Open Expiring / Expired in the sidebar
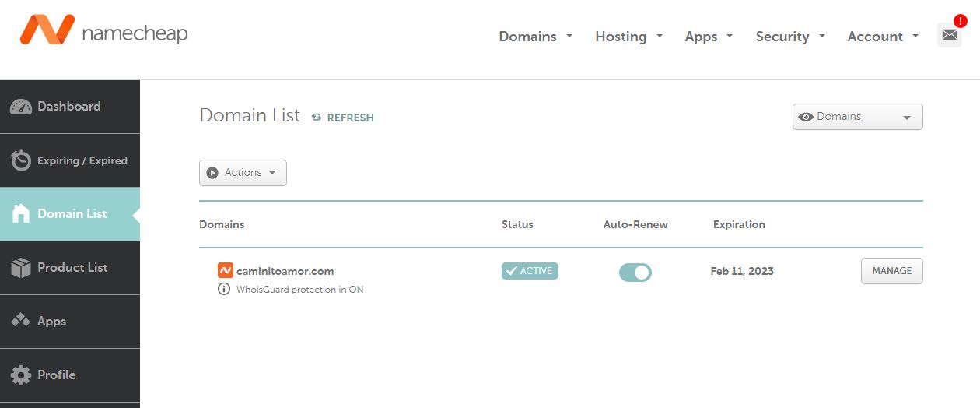 click(70, 160)
